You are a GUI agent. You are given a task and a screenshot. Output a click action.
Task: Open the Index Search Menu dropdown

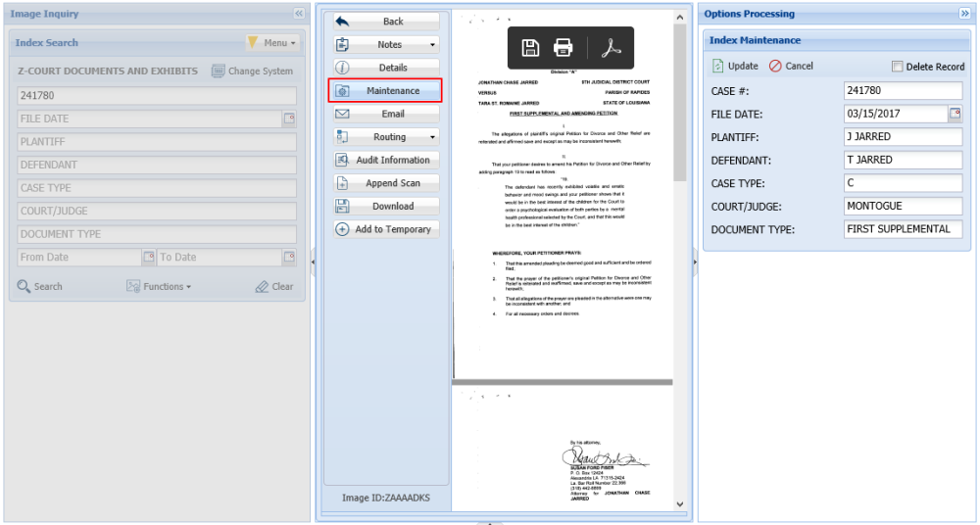(272, 42)
